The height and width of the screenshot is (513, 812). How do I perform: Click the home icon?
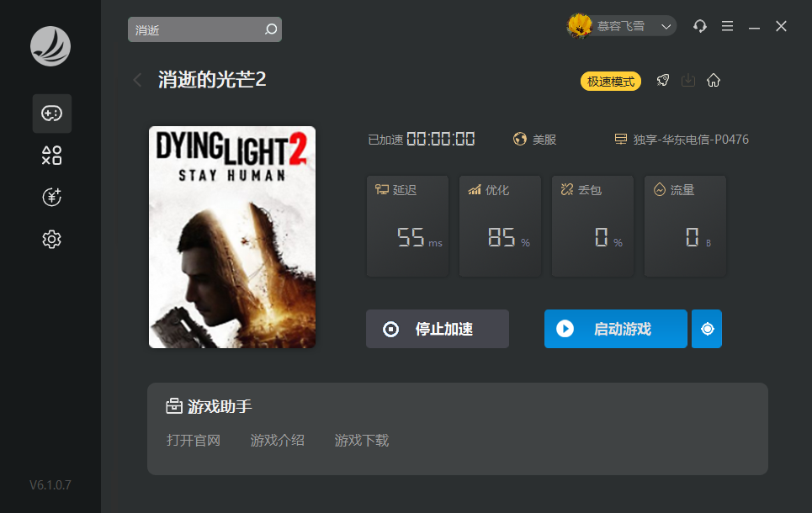(x=714, y=80)
